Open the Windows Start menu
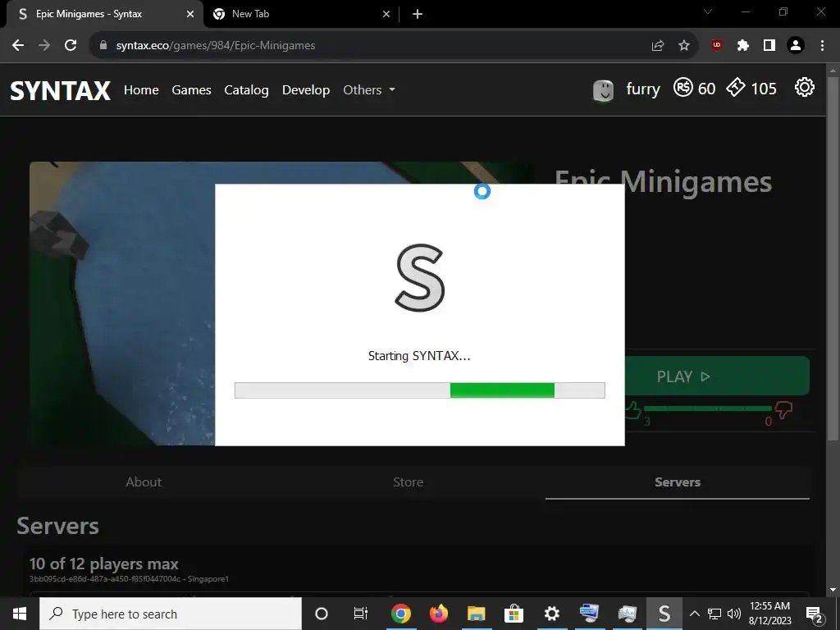The height and width of the screenshot is (630, 840). pos(20,614)
